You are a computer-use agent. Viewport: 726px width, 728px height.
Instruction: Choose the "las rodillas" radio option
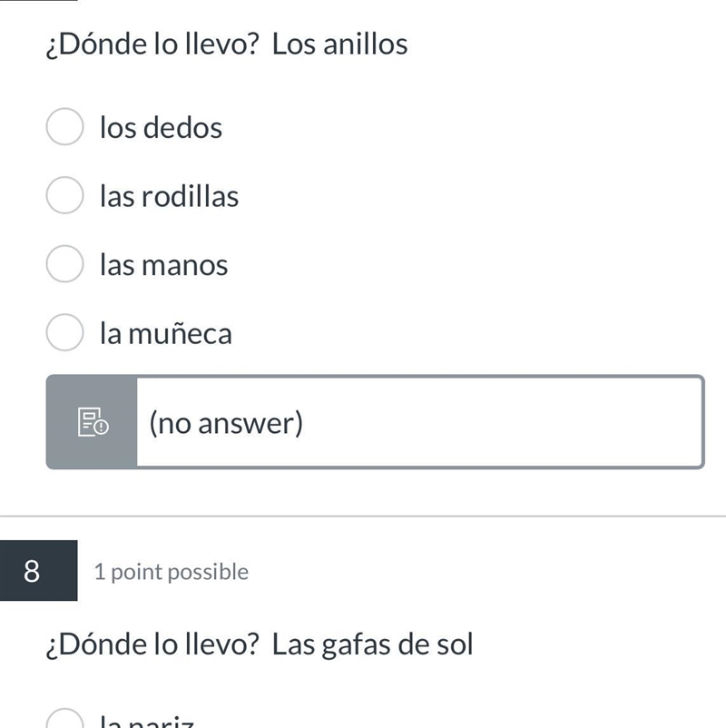point(65,195)
